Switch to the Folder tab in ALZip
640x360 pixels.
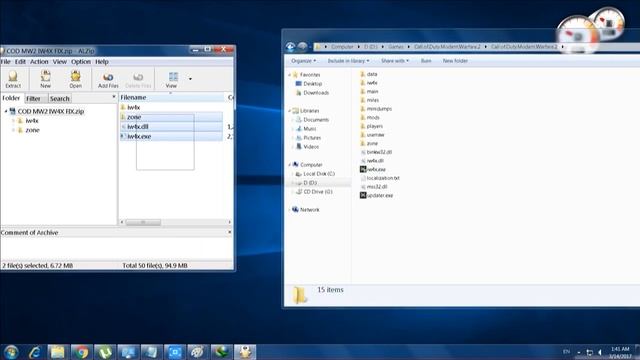pyautogui.click(x=11, y=98)
